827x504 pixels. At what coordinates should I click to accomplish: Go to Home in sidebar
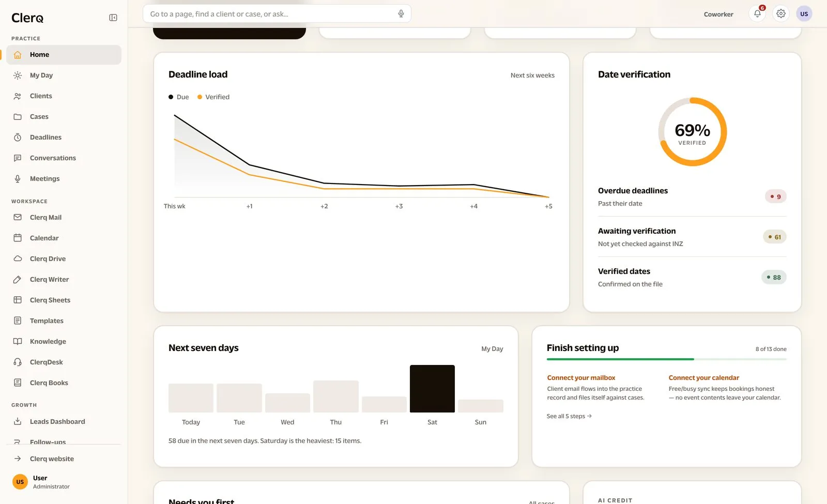[x=64, y=55]
